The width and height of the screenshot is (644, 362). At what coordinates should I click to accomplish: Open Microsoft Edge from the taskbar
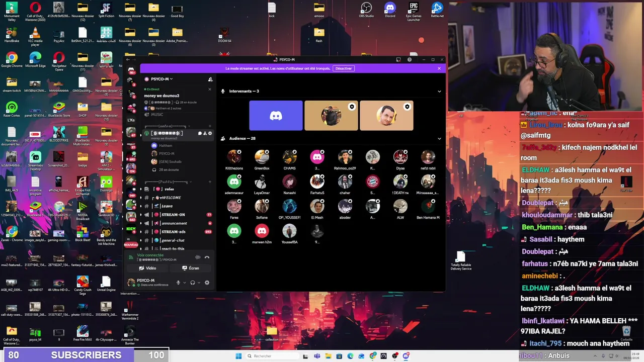tap(350, 356)
